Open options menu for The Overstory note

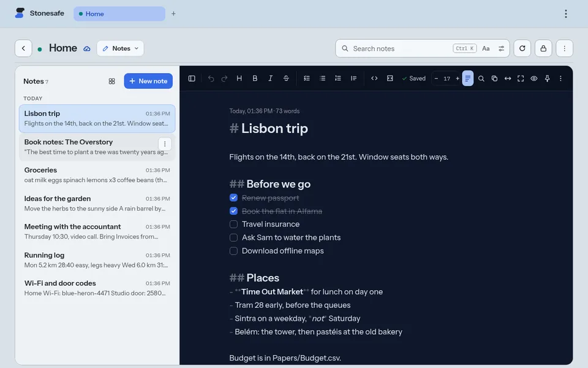165,144
